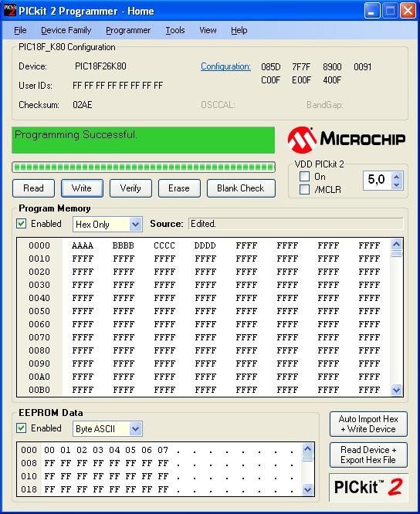Close the PICkit 2 Programmer window
This screenshot has width=420, height=514.
coord(408,11)
